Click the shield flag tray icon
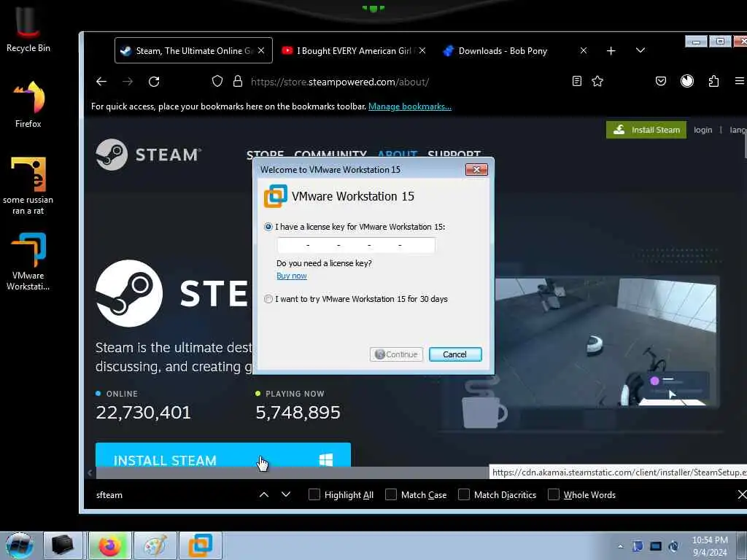This screenshot has width=747, height=560. click(x=638, y=546)
